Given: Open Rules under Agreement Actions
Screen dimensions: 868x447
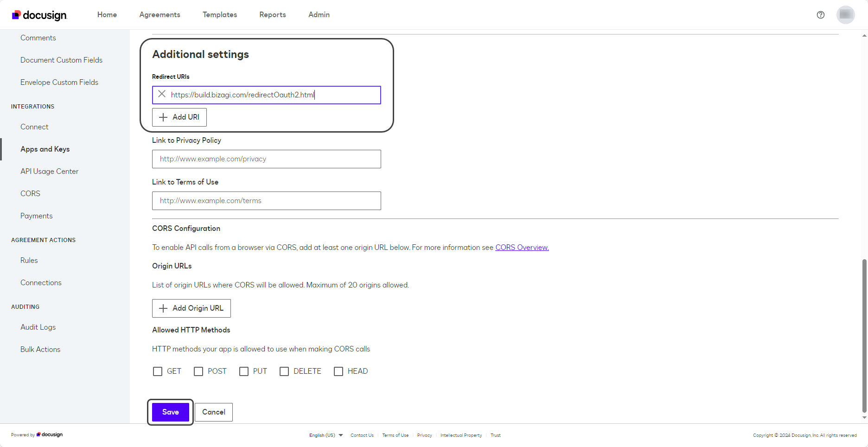Looking at the screenshot, I should point(29,261).
